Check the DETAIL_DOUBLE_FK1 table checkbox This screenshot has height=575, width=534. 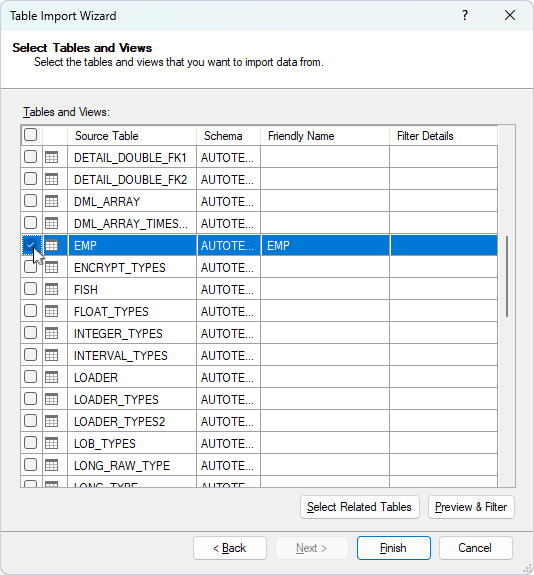click(x=30, y=157)
